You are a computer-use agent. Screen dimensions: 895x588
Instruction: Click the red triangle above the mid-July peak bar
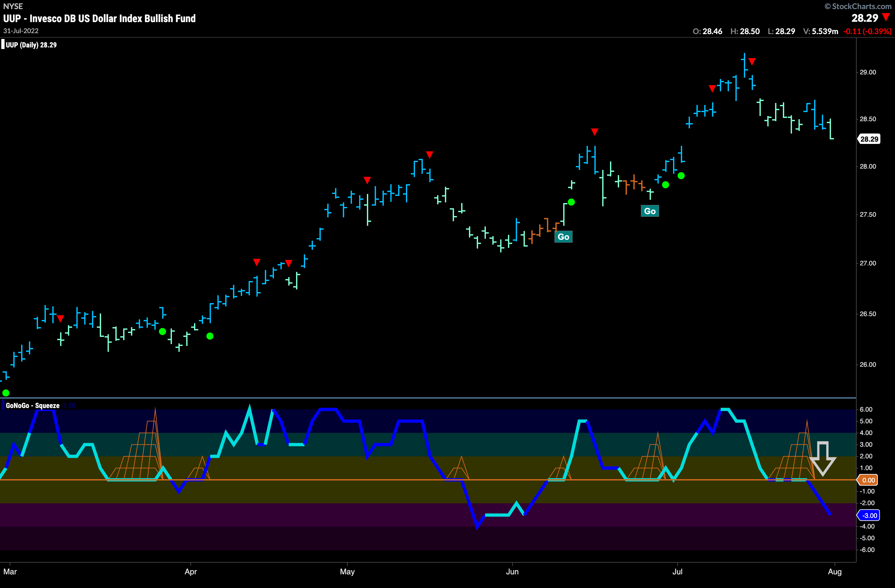click(x=752, y=62)
